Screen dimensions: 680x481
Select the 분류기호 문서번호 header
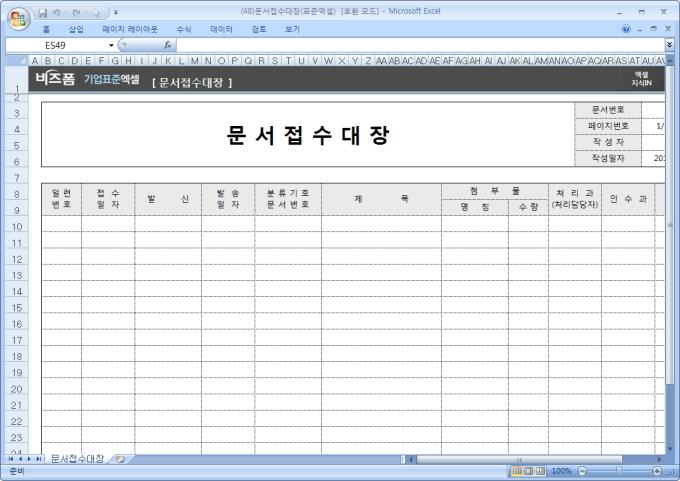click(x=288, y=199)
